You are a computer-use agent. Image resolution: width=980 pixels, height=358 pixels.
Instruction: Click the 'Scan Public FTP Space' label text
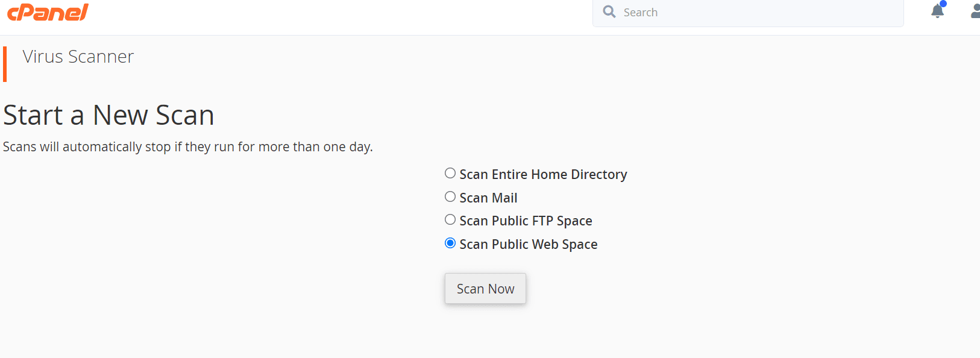point(526,221)
